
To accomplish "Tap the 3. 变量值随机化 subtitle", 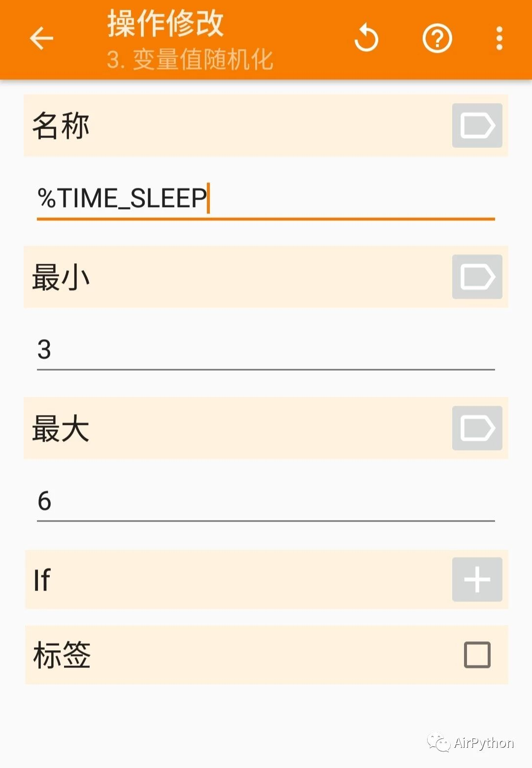I will (190, 60).
